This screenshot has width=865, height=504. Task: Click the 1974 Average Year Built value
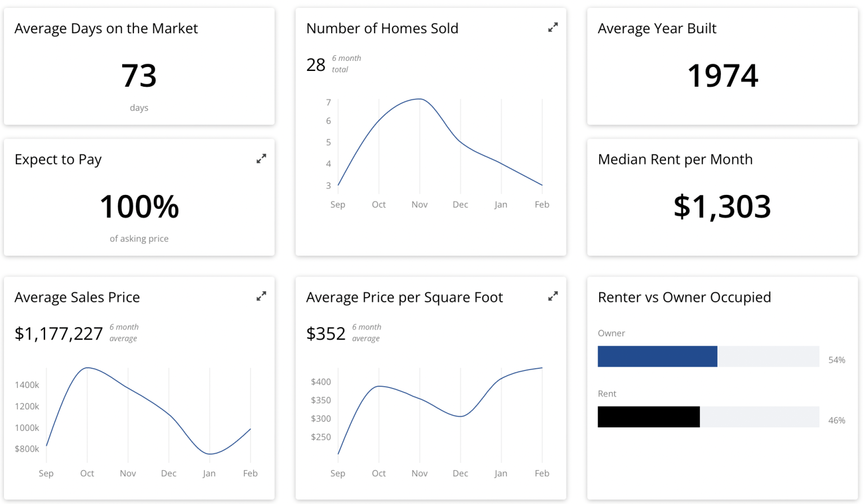(723, 75)
